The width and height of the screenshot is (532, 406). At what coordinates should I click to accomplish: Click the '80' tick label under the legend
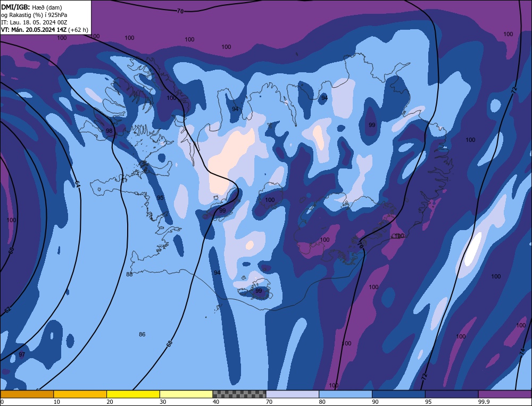[x=322, y=402]
